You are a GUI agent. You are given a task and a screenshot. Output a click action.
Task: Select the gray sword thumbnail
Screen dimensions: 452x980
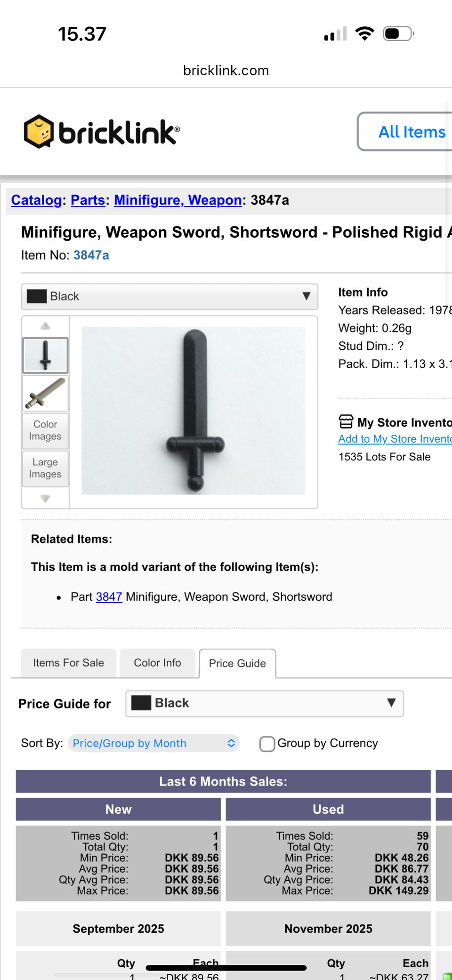click(45, 394)
